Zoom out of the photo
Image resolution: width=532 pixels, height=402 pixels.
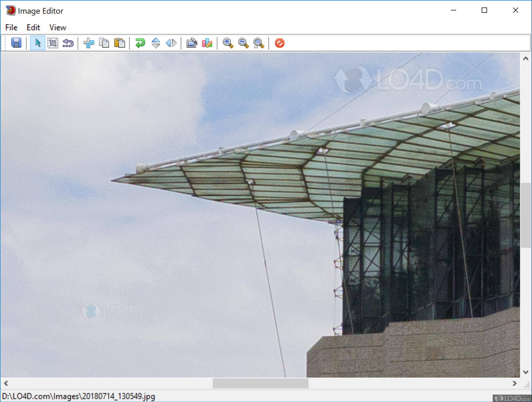pos(243,43)
